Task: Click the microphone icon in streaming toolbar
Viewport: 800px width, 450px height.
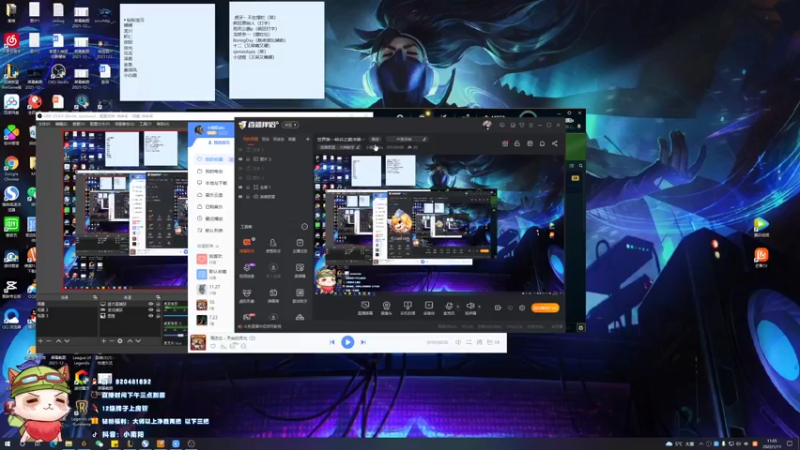Action: coord(449,306)
